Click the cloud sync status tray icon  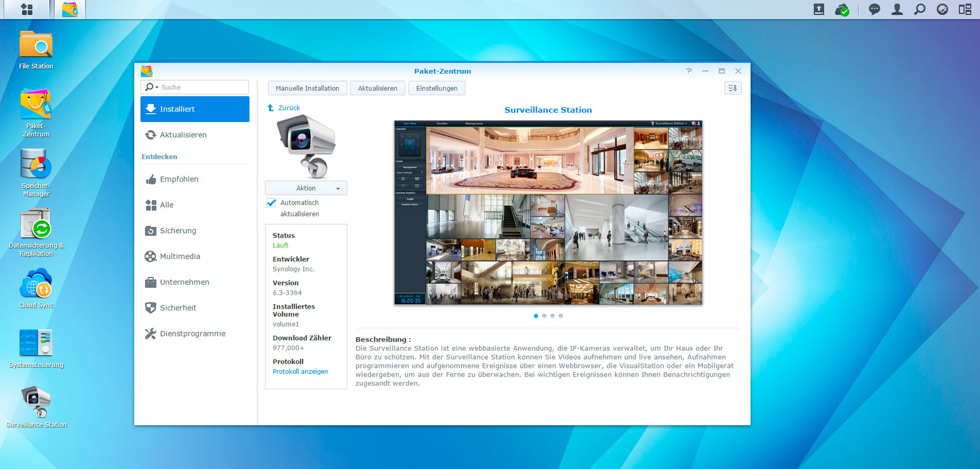point(842,9)
